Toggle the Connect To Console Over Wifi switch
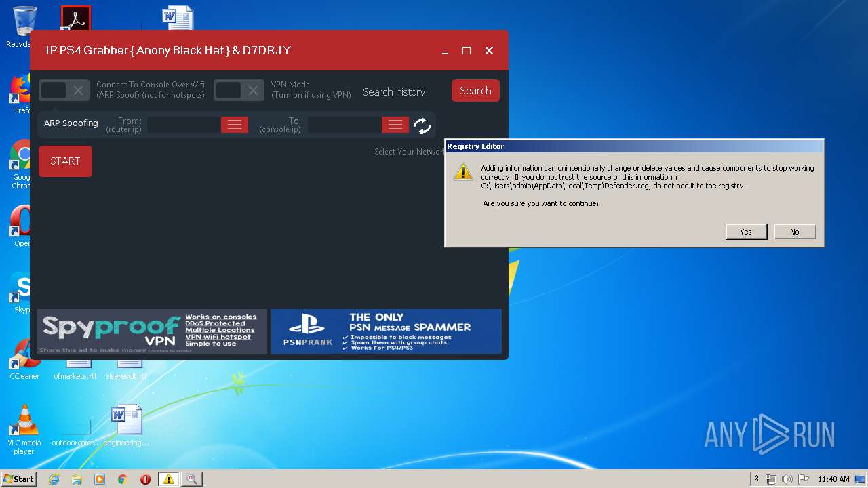 pyautogui.click(x=64, y=90)
